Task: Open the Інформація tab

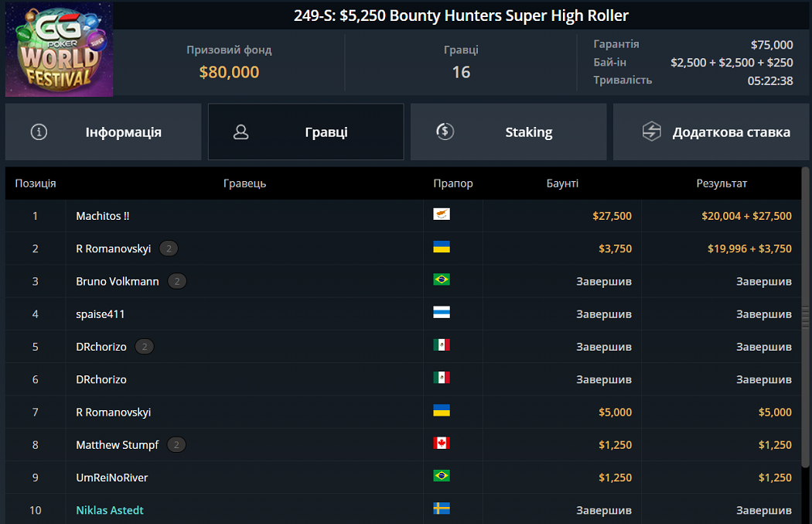Action: coord(103,132)
